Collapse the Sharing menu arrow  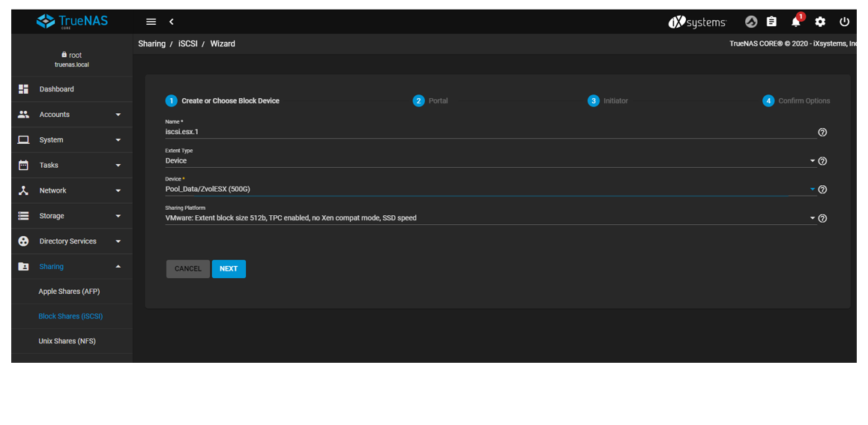[x=118, y=267]
